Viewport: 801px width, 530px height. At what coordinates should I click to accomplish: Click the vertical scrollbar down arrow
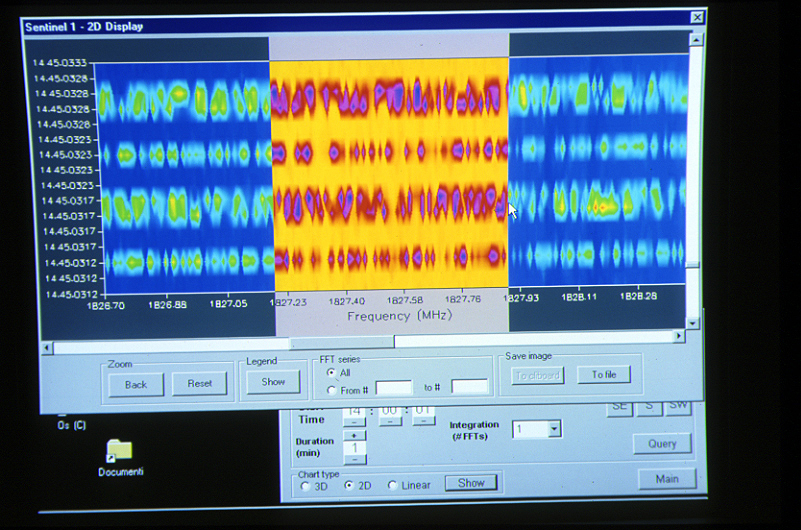coord(694,323)
